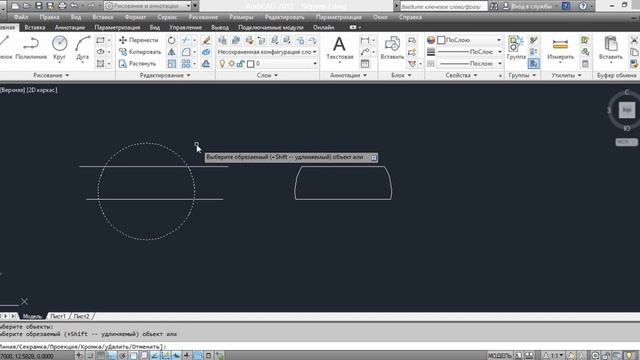640x360 pixels.
Task: Click the Группа (Group) icon
Action: 516,48
